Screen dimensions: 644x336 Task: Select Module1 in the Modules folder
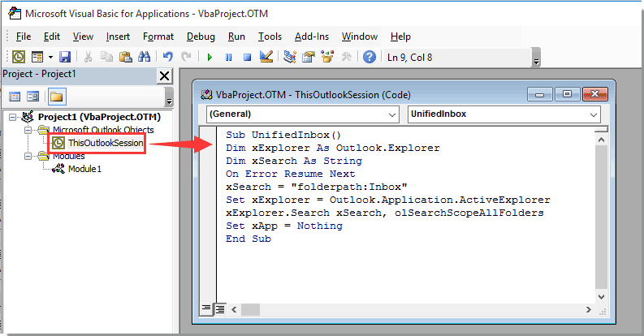[84, 169]
